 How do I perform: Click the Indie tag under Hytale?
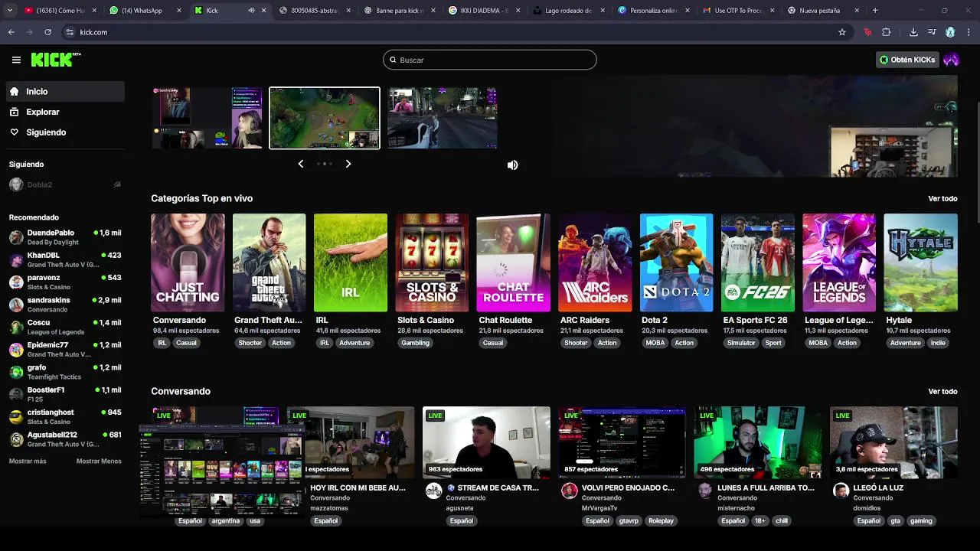[938, 343]
